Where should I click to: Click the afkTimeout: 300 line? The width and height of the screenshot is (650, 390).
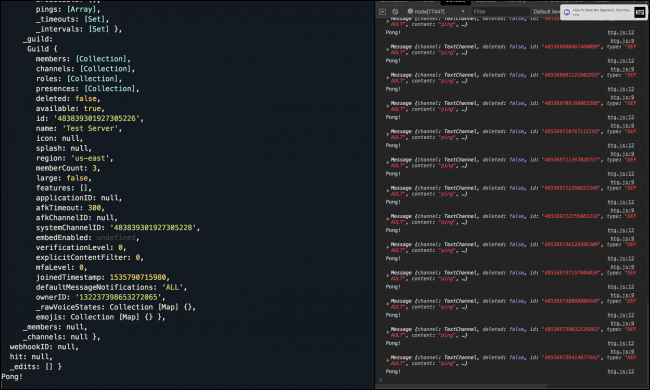click(70, 208)
